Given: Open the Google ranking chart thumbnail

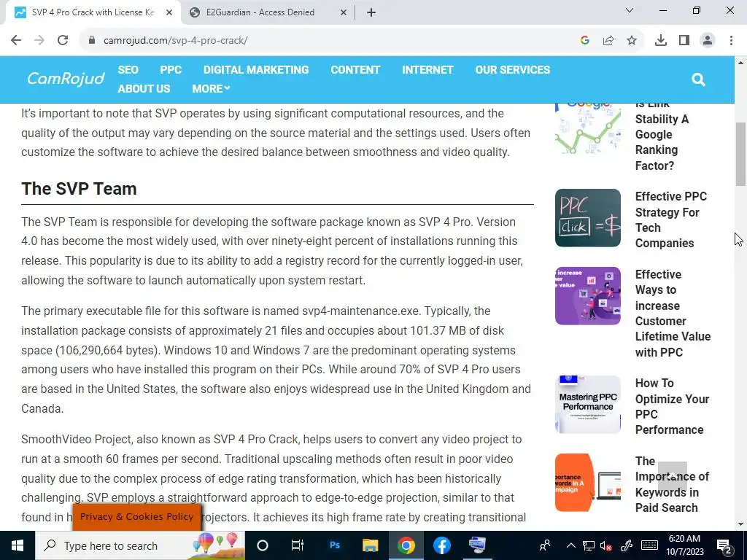Looking at the screenshot, I should pyautogui.click(x=588, y=128).
